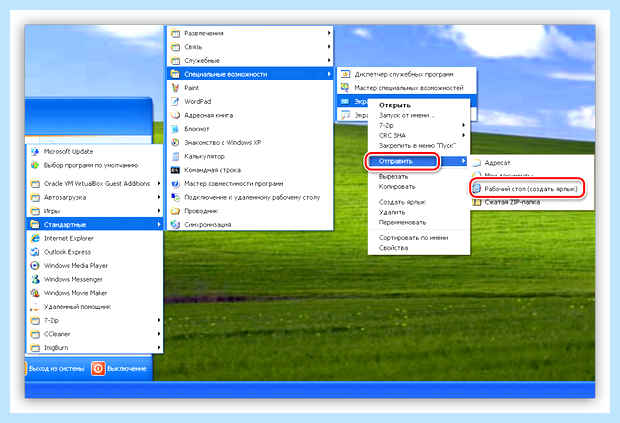The image size is (620, 423).
Task: Click the remote desktop connection icon
Action: click(175, 197)
